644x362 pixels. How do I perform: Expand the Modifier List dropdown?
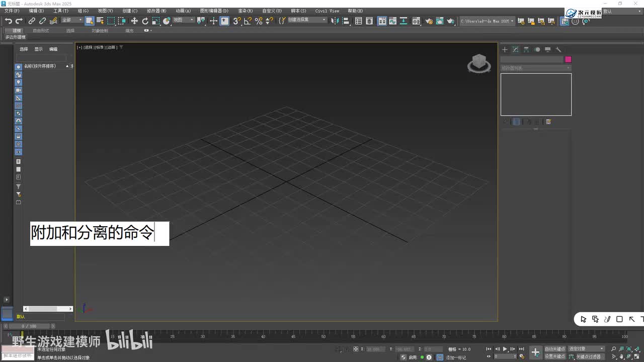tap(536, 68)
